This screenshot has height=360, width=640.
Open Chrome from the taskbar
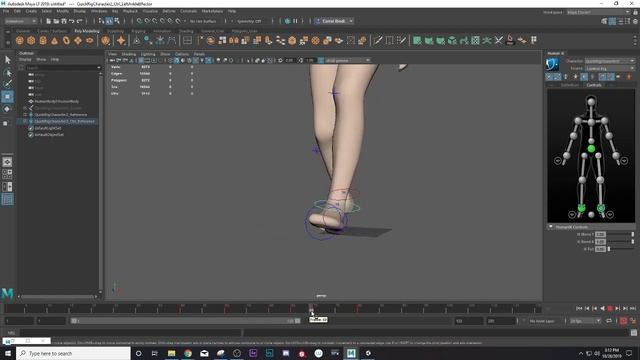(188, 353)
